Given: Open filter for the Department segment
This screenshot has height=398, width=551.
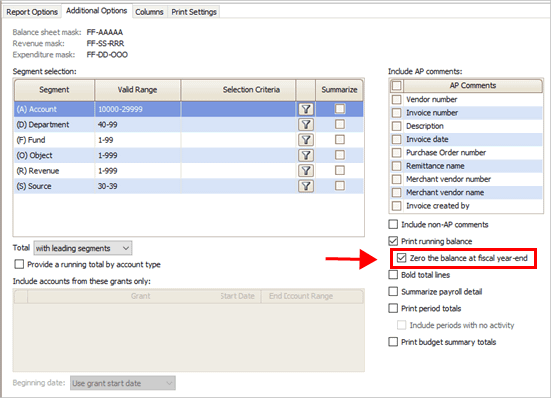Looking at the screenshot, I should [306, 124].
